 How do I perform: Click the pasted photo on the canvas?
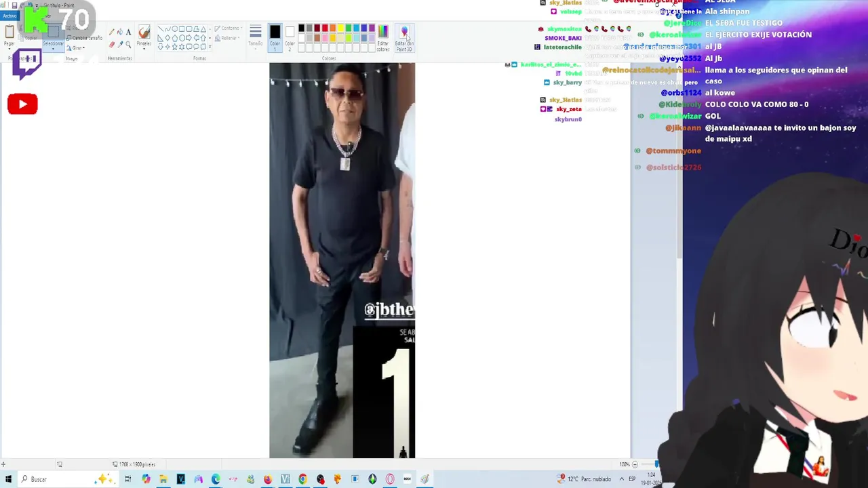[342, 260]
